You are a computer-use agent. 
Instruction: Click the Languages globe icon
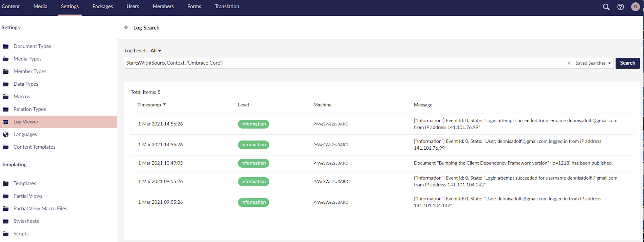click(x=6, y=135)
